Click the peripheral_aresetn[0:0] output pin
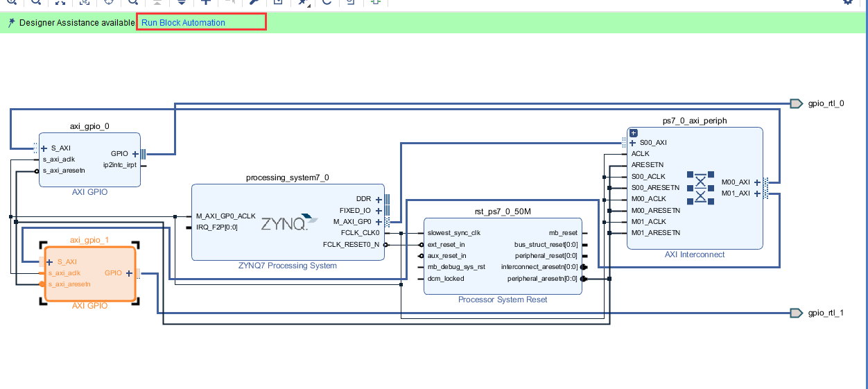 pyautogui.click(x=542, y=279)
